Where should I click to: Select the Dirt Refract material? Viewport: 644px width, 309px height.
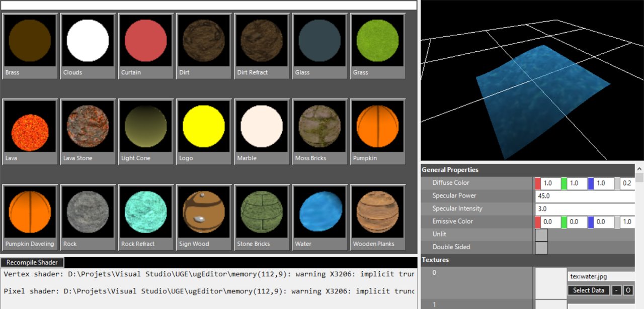click(262, 46)
